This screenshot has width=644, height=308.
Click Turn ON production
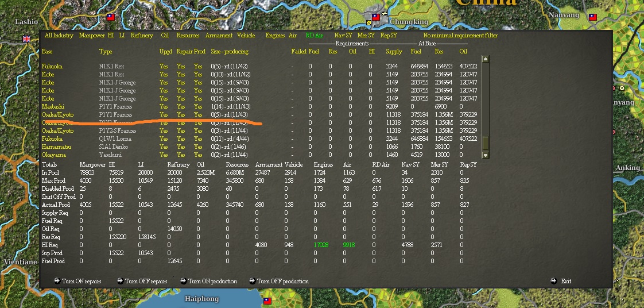pyautogui.click(x=212, y=281)
